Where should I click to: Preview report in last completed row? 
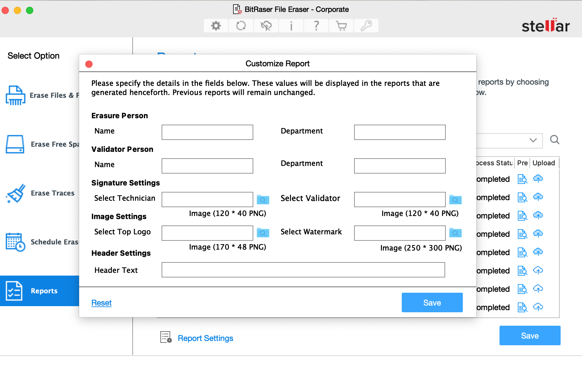click(522, 307)
